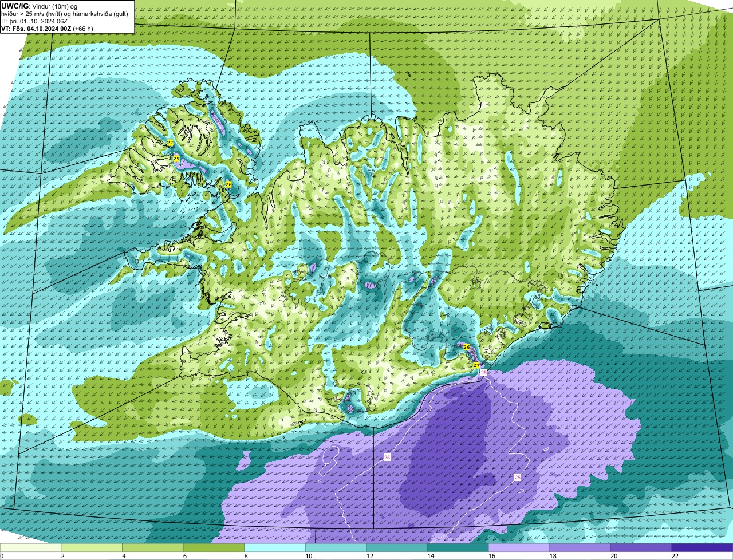Screen dimensions: 733x560
Task: Select the 8–10 light cyan scale swatch
Action: point(274,547)
